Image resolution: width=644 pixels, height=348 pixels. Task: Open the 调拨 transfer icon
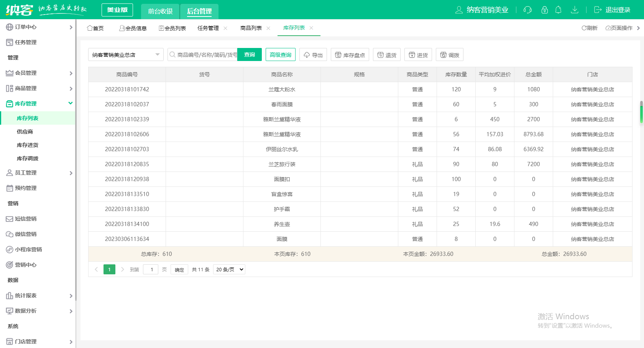(x=449, y=54)
